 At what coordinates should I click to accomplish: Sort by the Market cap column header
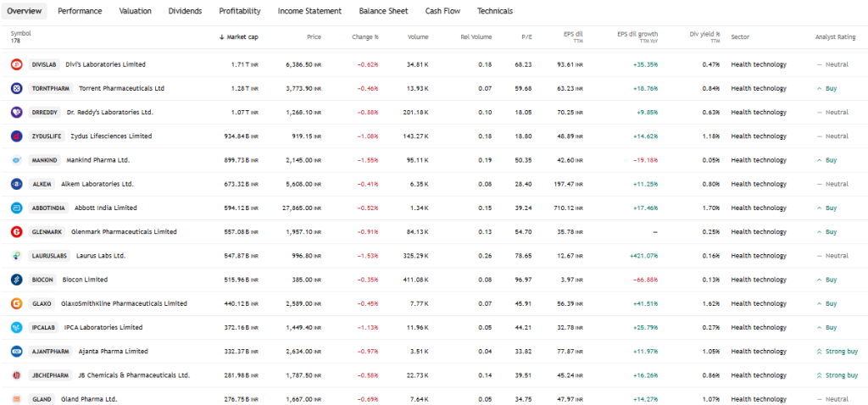(x=238, y=37)
